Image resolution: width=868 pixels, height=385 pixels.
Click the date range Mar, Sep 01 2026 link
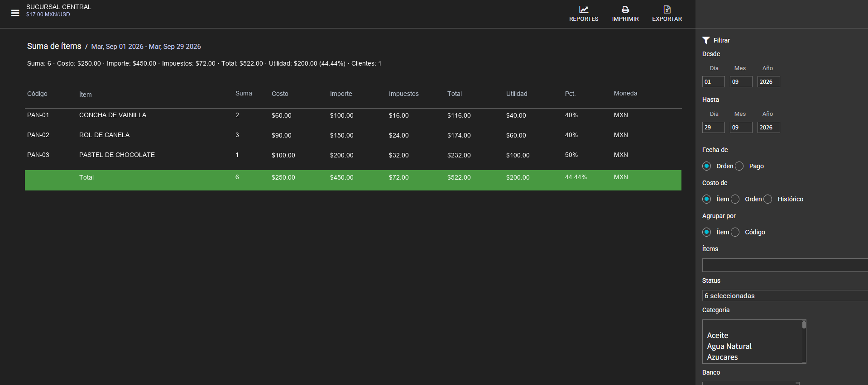[146, 47]
